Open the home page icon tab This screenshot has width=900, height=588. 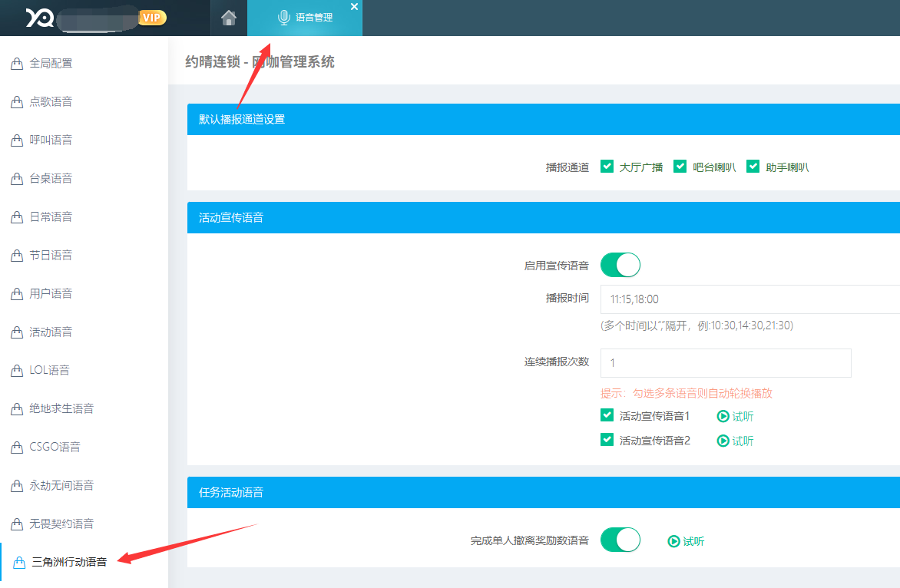tap(228, 18)
